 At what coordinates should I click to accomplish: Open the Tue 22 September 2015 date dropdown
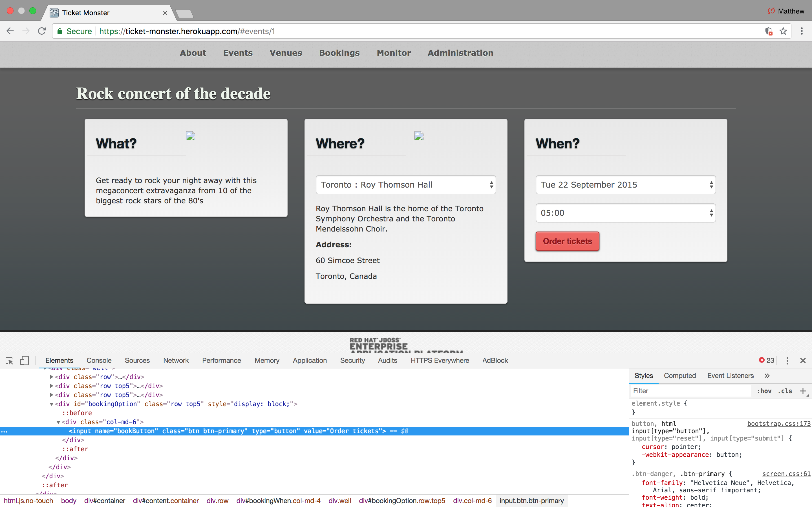pyautogui.click(x=625, y=185)
